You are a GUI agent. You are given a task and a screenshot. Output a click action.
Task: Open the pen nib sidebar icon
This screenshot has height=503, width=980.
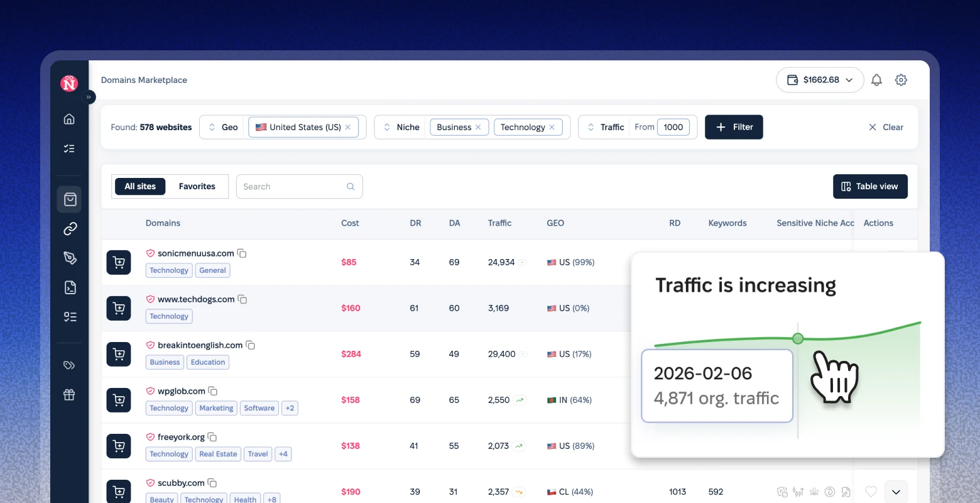70,258
